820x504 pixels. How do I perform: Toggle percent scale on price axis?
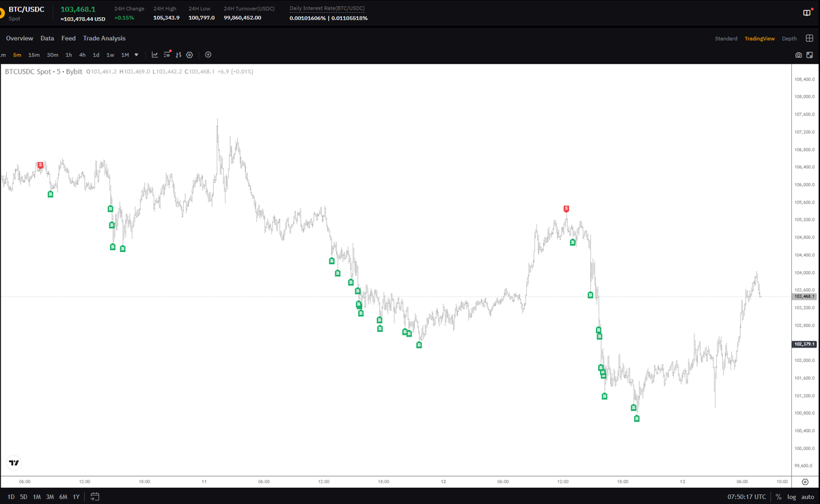point(778,496)
